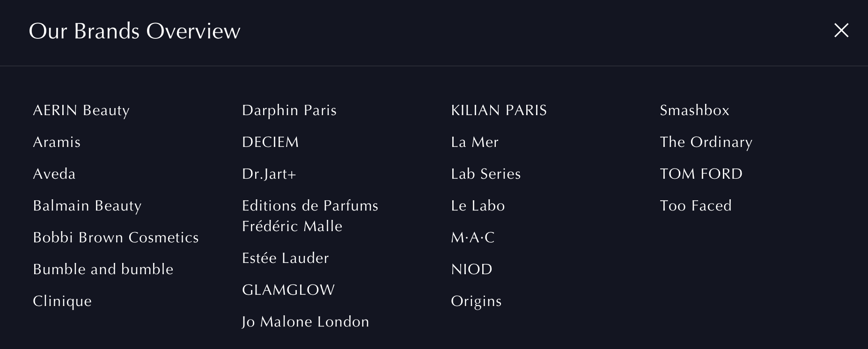Click the Estée Lauder brand link
Image resolution: width=868 pixels, height=349 pixels.
click(x=285, y=258)
